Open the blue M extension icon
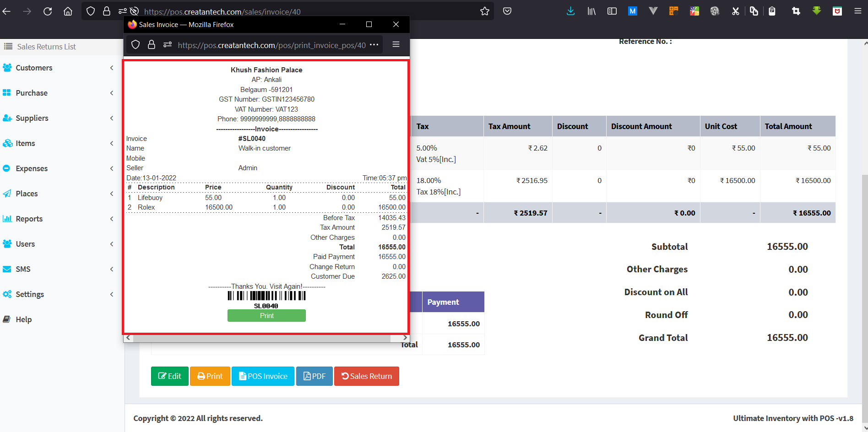Viewport: 868px width, 432px height. tap(633, 11)
